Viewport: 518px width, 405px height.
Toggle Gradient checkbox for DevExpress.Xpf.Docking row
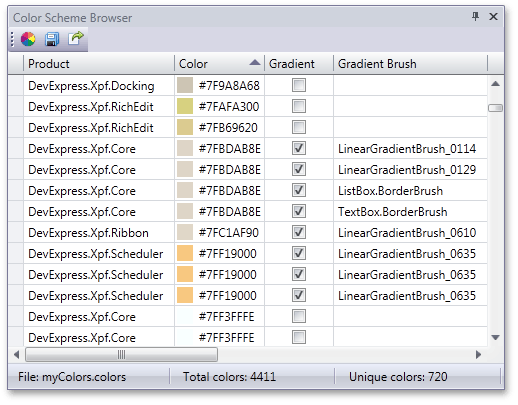[x=299, y=85]
